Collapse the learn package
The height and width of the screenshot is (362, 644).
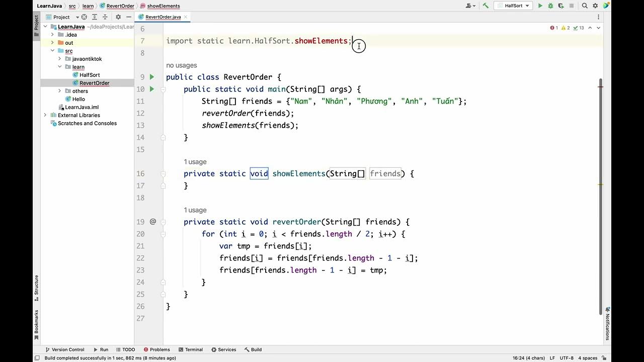pos(59,67)
